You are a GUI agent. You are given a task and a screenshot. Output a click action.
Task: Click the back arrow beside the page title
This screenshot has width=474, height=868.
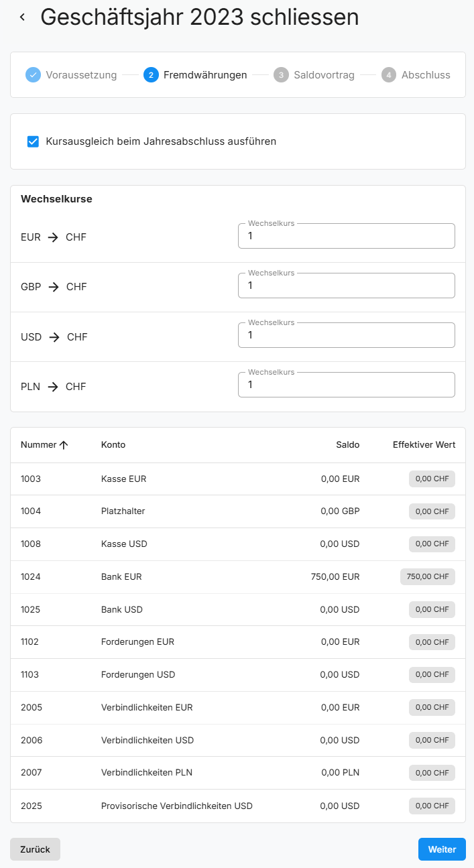(23, 17)
